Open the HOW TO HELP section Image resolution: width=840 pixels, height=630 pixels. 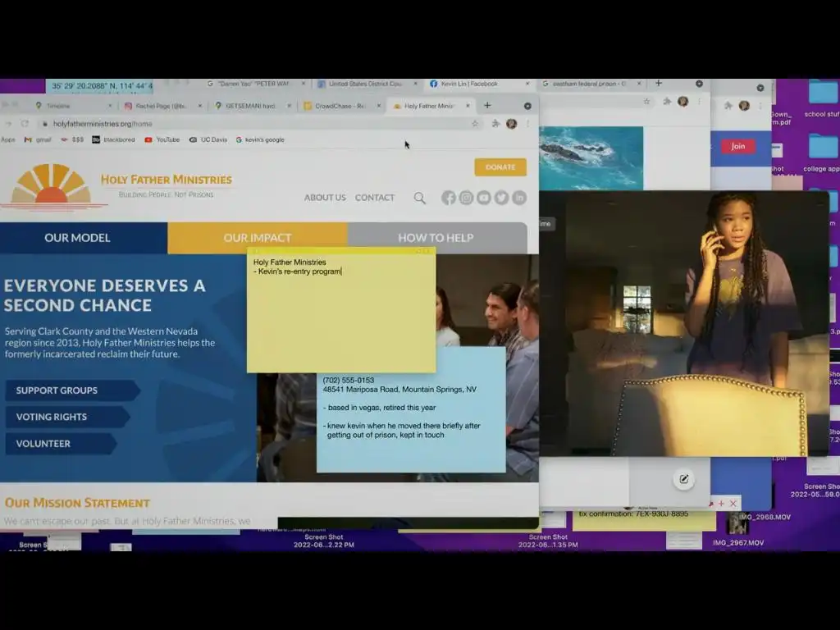point(436,238)
